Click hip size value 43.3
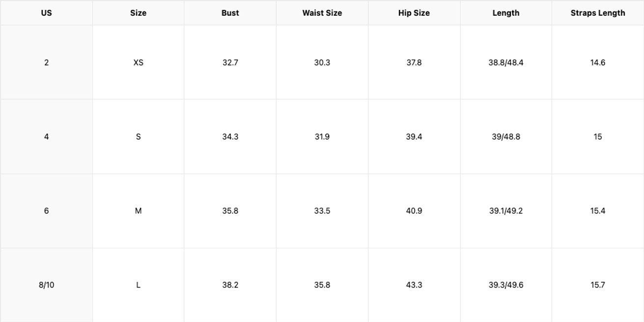The height and width of the screenshot is (322, 644). 414,285
